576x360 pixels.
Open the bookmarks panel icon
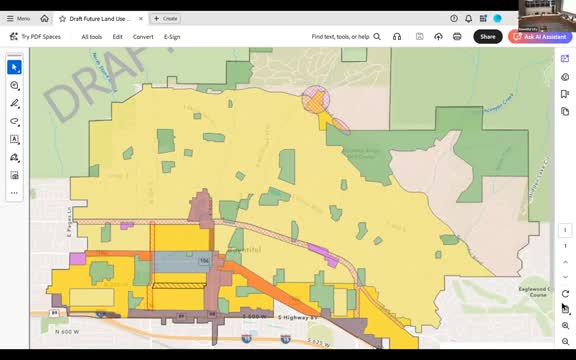tap(565, 94)
